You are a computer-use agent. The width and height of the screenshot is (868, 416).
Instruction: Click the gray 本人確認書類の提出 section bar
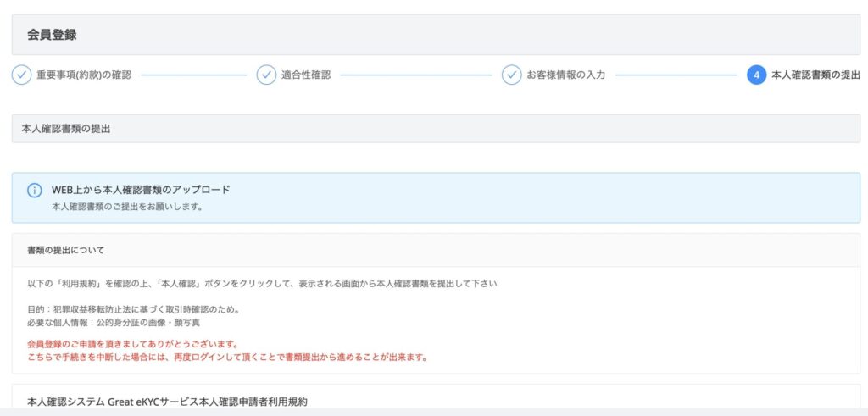tap(436, 129)
